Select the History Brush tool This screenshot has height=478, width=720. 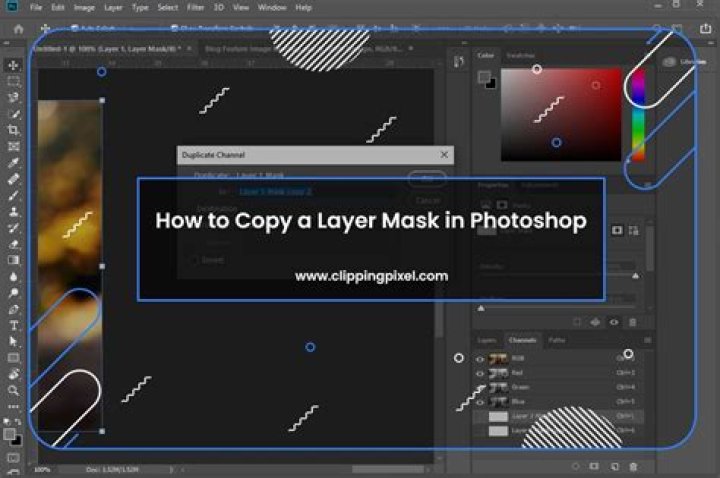13,228
